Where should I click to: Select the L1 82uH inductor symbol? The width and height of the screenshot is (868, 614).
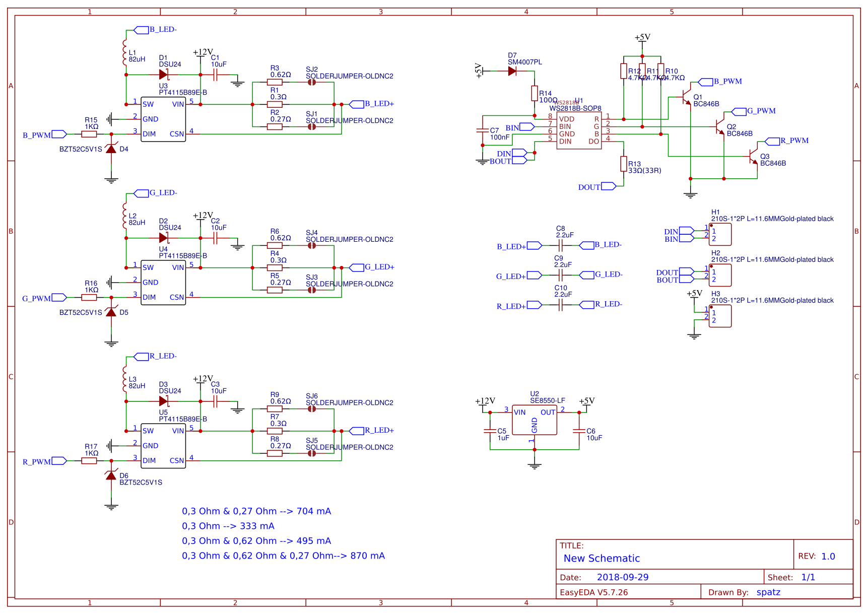pyautogui.click(x=124, y=53)
